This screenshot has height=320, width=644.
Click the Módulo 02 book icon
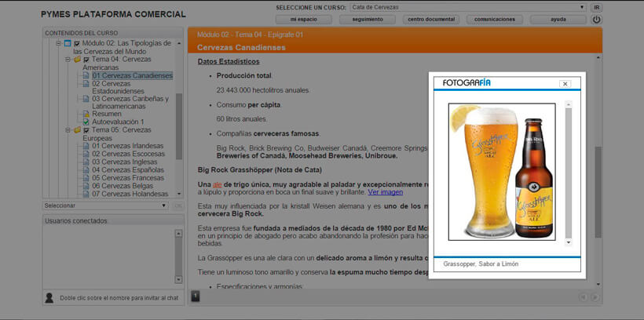(68, 43)
